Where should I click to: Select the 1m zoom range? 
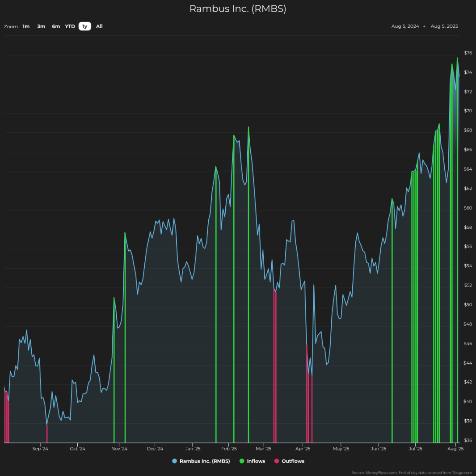coord(26,26)
